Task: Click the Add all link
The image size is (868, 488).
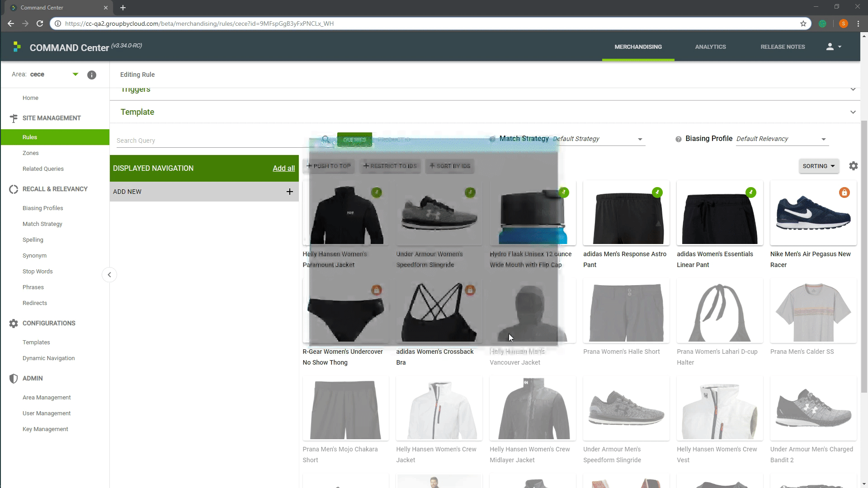Action: (283, 168)
